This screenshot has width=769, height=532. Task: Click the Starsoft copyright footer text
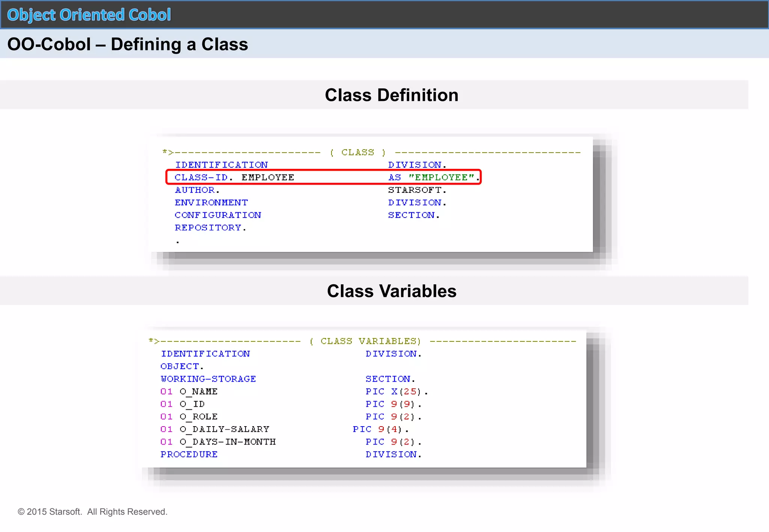tap(93, 512)
